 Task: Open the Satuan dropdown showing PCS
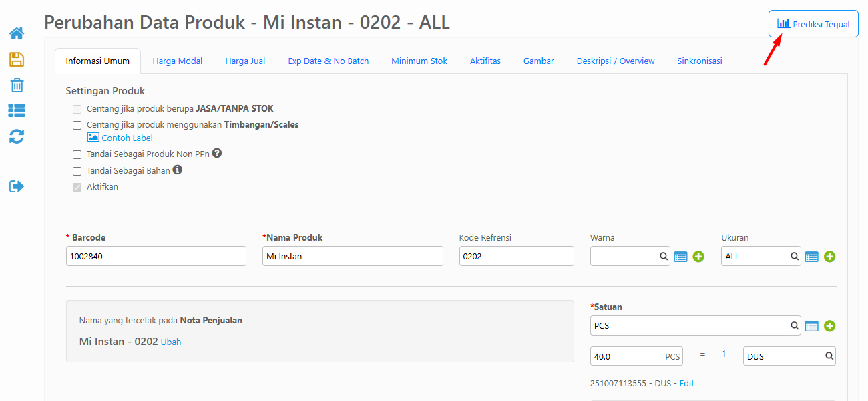(x=695, y=325)
